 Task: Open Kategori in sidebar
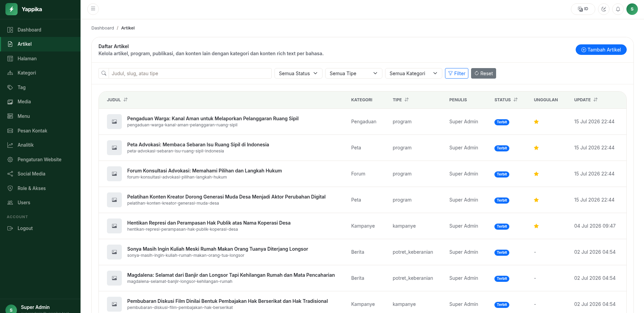[40, 73]
